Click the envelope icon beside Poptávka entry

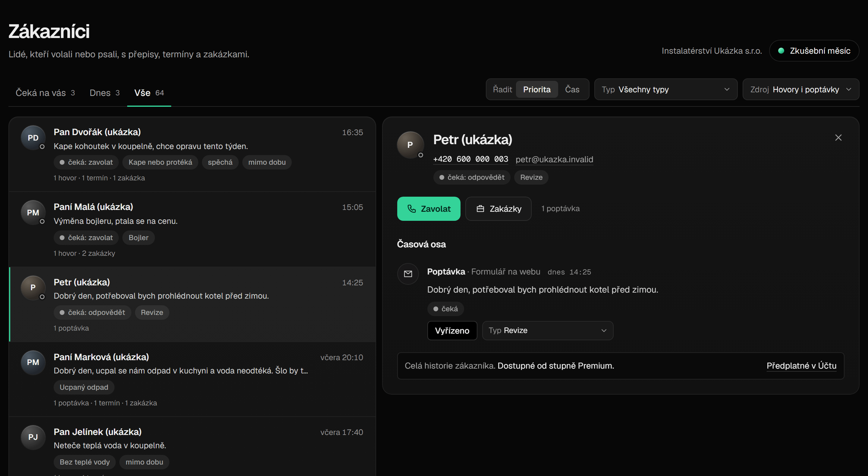tap(408, 274)
